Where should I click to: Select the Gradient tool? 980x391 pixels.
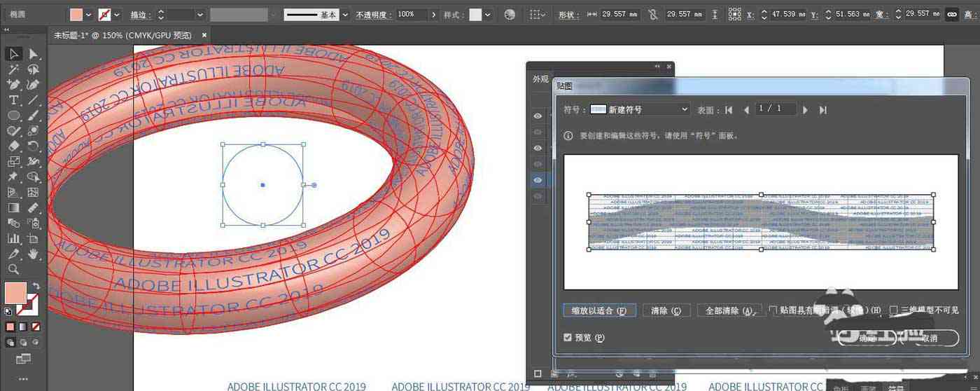click(13, 208)
